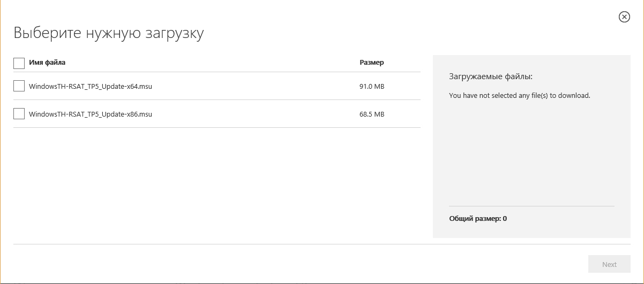
Task: Check the WindowsTH-RSAT_TP5_Update-x64.msu checkbox
Action: (19, 86)
